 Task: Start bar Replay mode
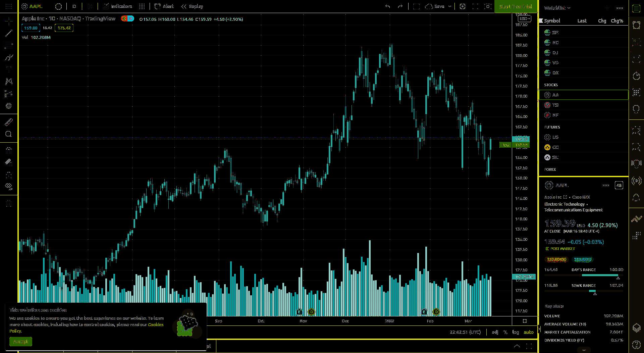point(192,6)
